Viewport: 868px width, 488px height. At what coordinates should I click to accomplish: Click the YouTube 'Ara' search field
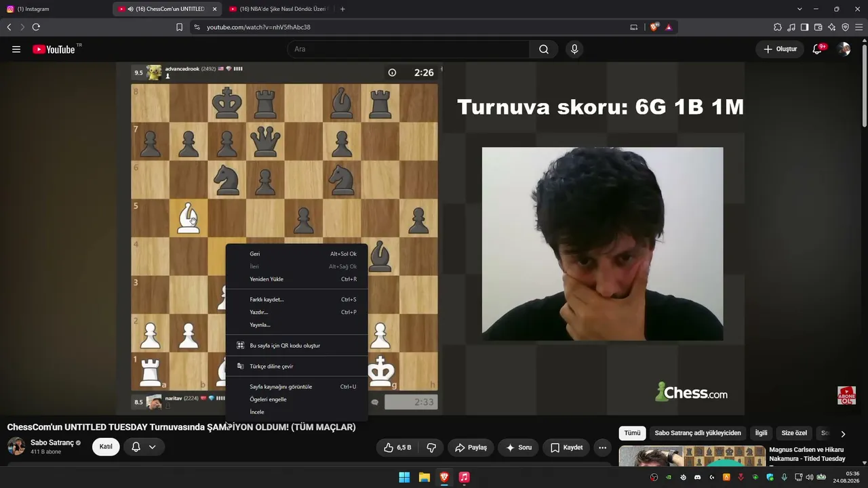(408, 49)
